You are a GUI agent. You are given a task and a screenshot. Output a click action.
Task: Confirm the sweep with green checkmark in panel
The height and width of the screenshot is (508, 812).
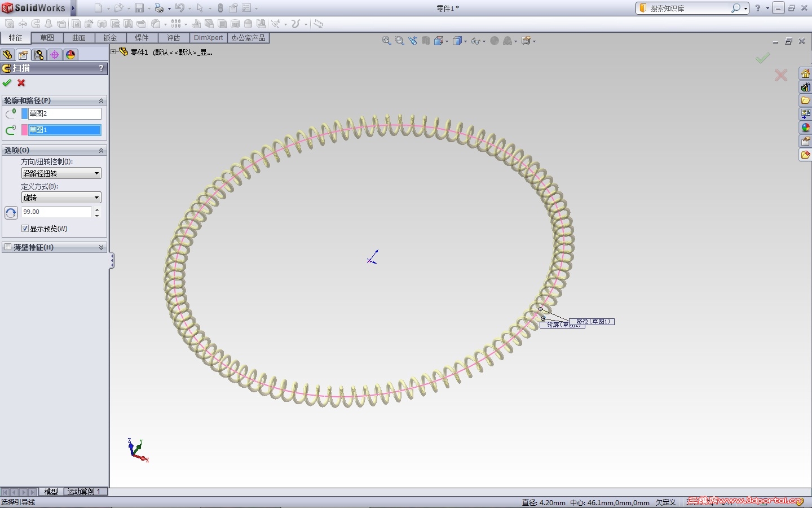(x=7, y=83)
